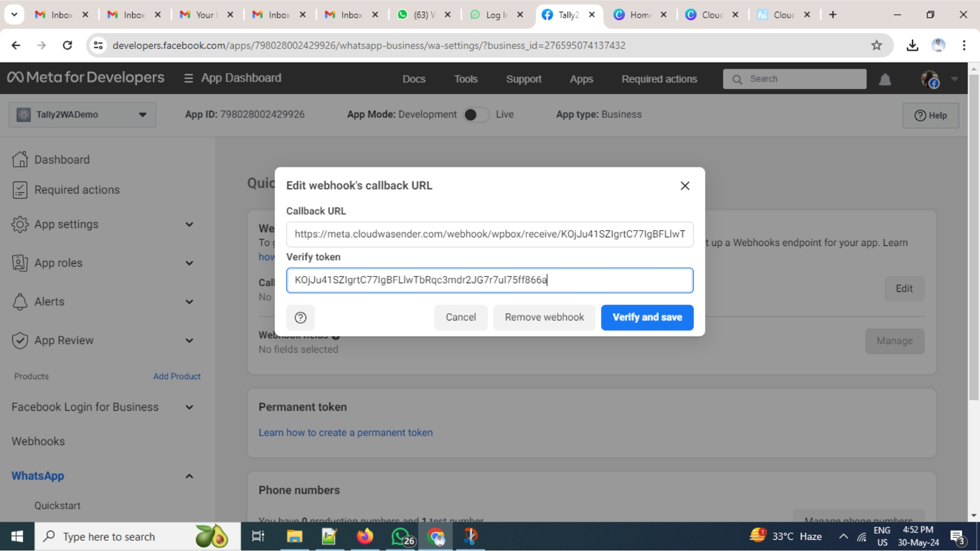Open profile avatar menu in Meta header
Image resolution: width=980 pixels, height=551 pixels.
930,79
